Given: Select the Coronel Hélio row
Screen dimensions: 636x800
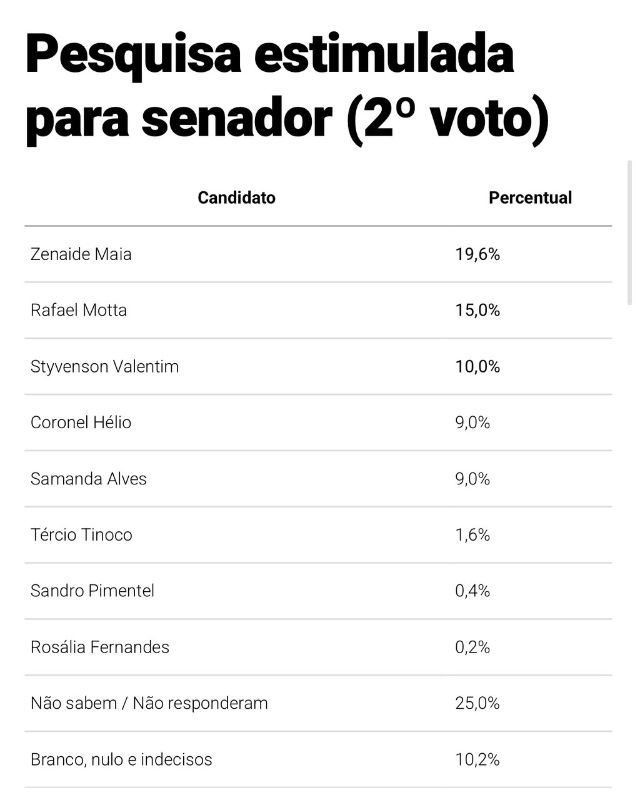Looking at the screenshot, I should click(x=318, y=422).
